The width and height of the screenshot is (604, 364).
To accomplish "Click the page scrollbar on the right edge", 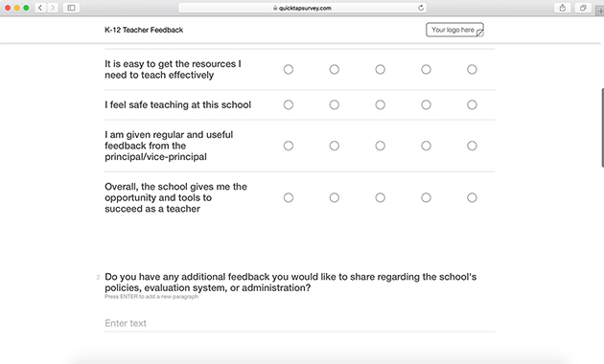I will click(x=602, y=127).
